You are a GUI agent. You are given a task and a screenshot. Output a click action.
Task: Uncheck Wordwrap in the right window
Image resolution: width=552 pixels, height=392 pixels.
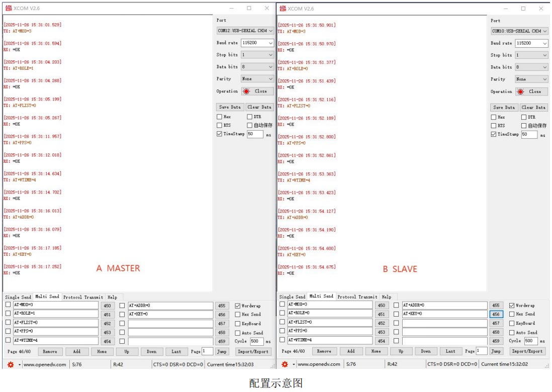pos(512,306)
